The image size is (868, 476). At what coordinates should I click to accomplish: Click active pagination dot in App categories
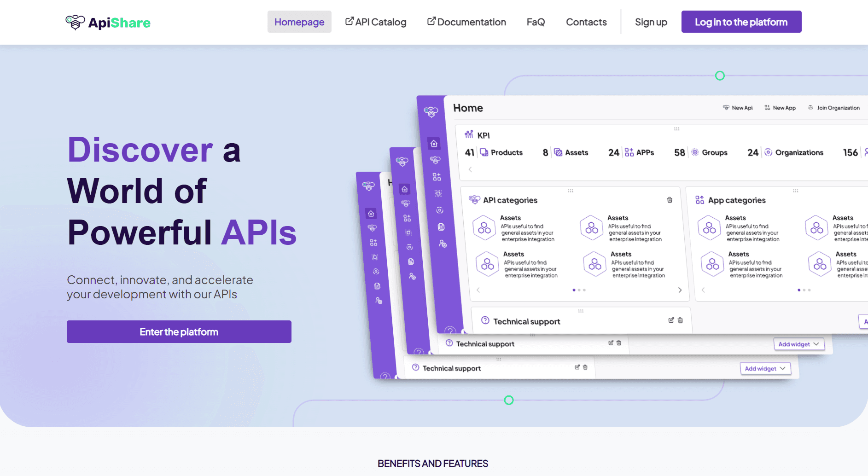[x=799, y=290]
